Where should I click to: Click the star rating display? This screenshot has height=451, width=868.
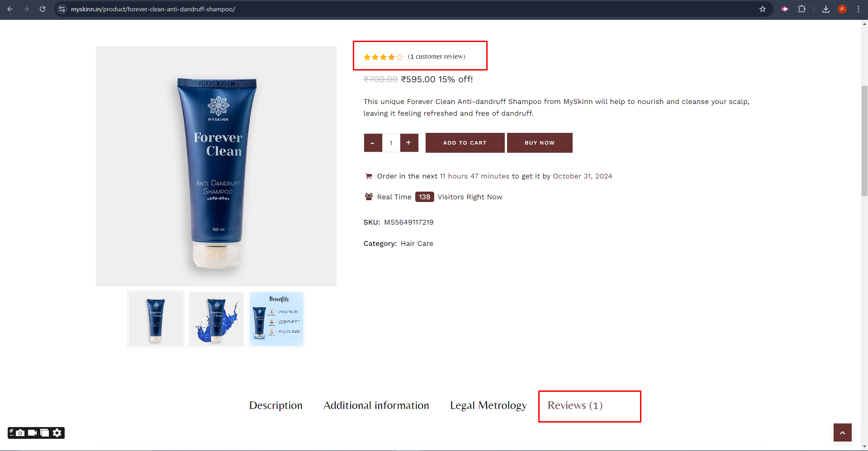[383, 57]
